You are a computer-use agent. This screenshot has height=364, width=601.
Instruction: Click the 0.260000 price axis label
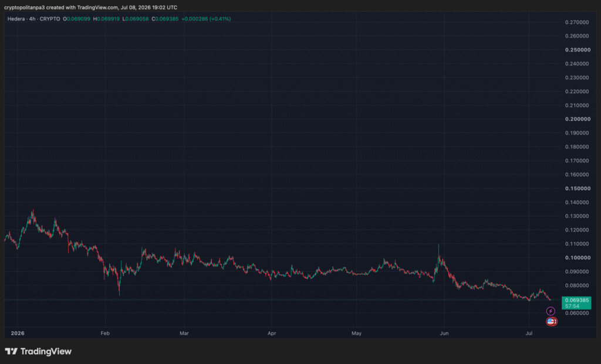(577, 36)
